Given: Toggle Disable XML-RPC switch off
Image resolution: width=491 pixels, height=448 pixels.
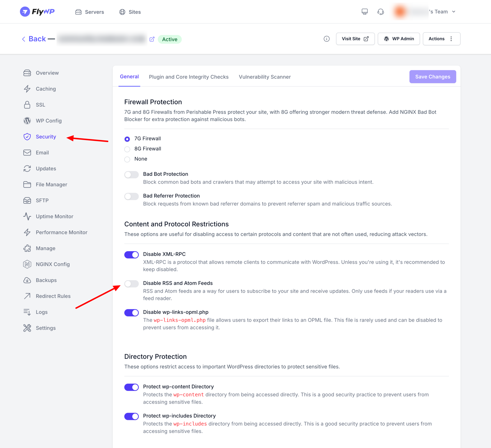Looking at the screenshot, I should click(132, 255).
